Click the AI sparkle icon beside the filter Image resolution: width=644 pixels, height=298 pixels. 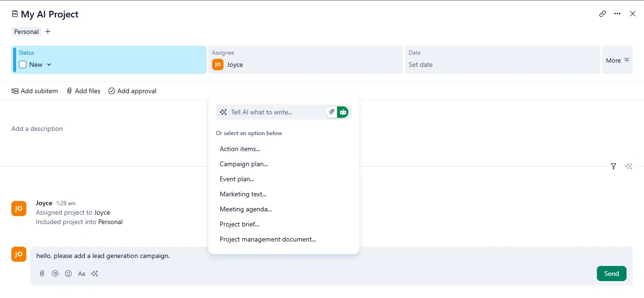pos(628,166)
